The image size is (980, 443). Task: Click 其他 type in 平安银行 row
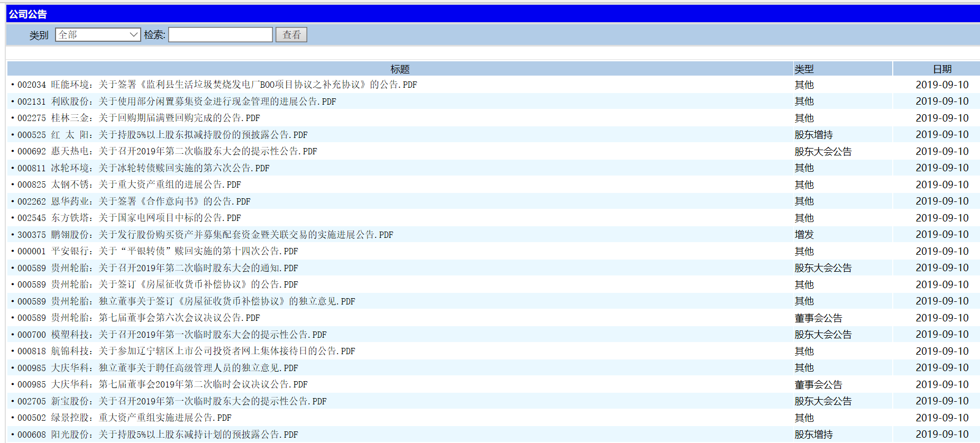click(x=804, y=252)
